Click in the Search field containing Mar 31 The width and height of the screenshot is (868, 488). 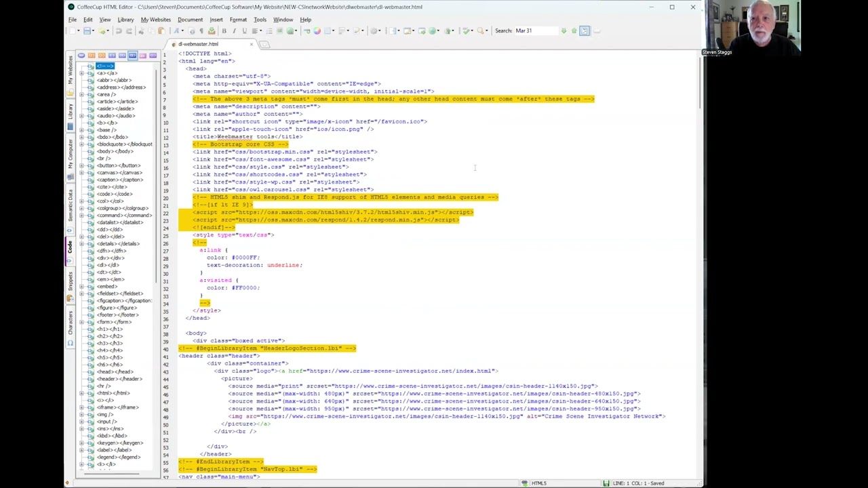point(536,30)
